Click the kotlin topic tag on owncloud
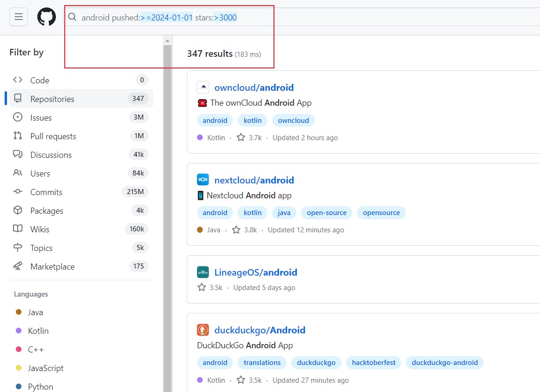 (253, 121)
